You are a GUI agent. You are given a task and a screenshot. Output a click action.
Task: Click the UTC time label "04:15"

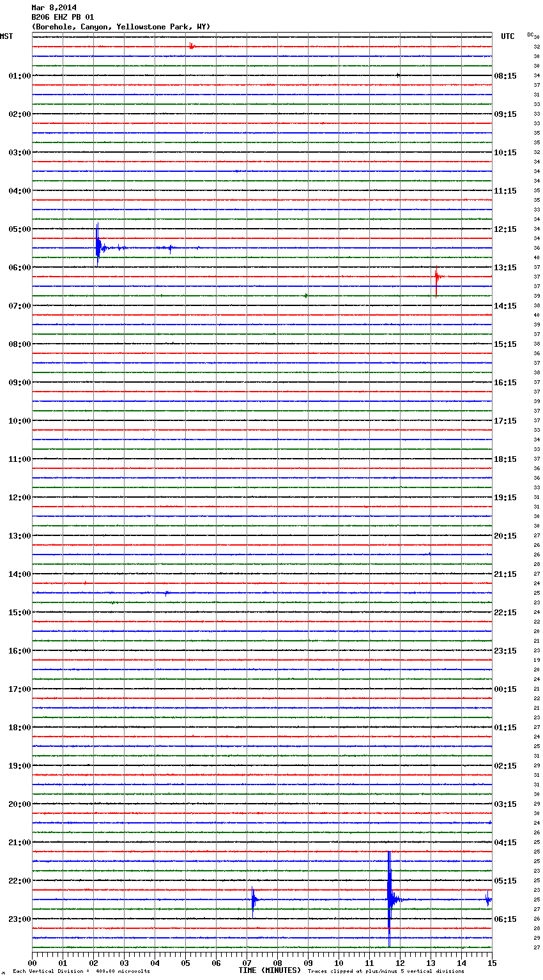505,843
